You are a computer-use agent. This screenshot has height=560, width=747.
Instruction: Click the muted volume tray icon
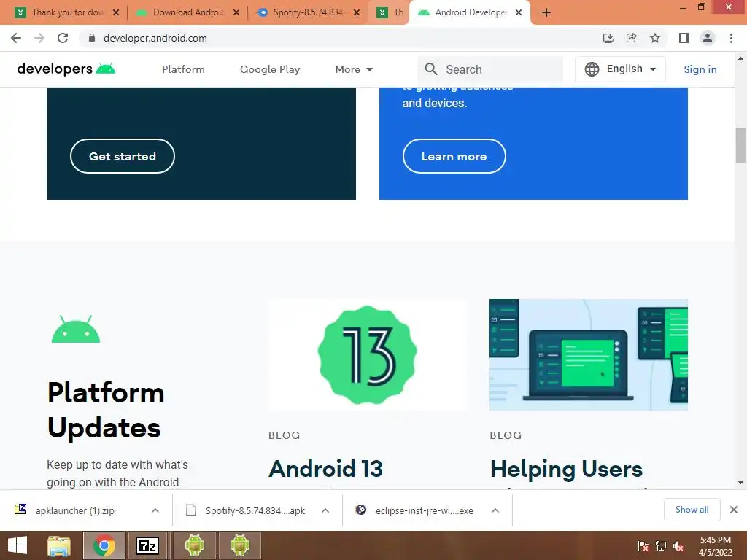pyautogui.click(x=678, y=546)
